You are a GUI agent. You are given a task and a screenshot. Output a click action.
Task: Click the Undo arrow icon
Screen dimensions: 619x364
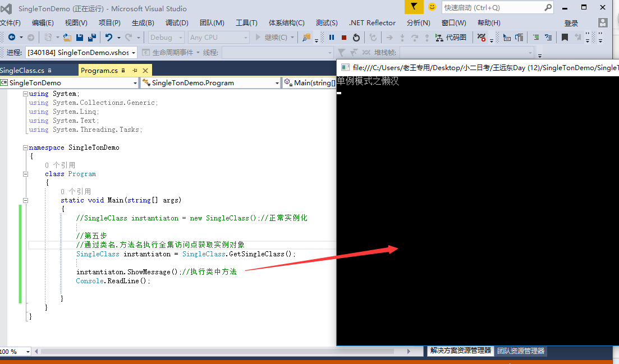[x=108, y=38]
